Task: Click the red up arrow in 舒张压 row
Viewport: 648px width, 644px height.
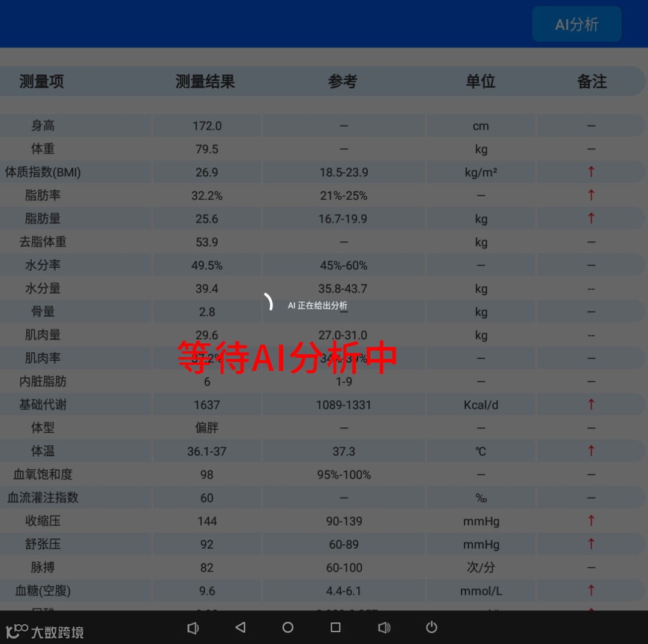Action: click(x=591, y=544)
